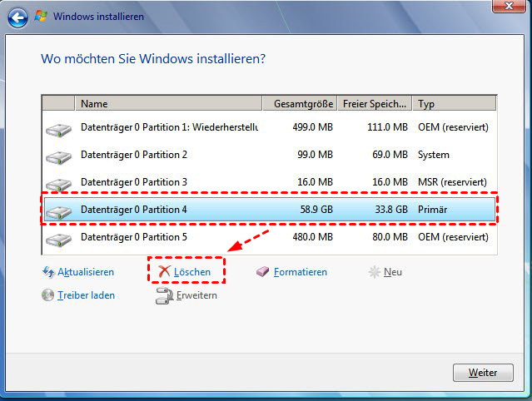Sort by the Gesamtgröße column header
This screenshot has height=401, width=532.
(x=300, y=103)
